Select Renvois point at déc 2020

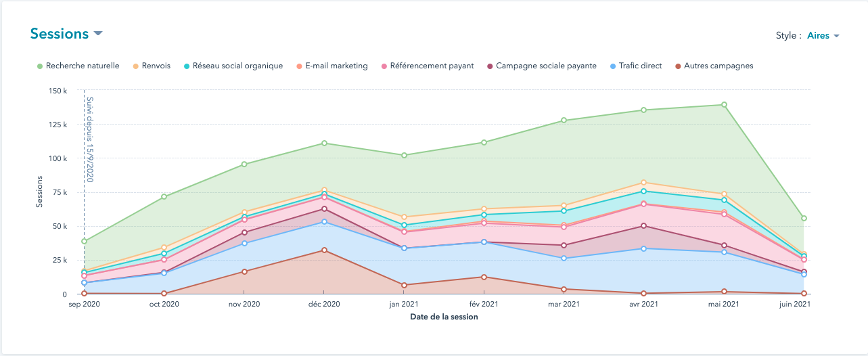point(324,190)
